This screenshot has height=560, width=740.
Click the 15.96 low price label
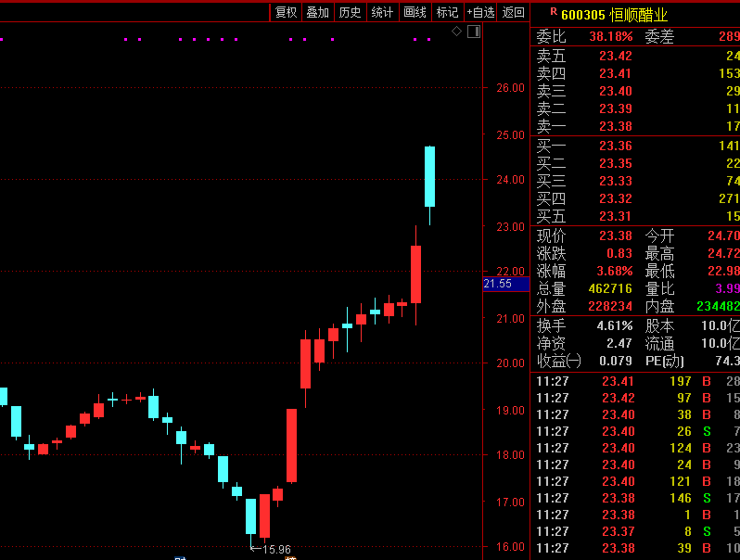coord(276,550)
